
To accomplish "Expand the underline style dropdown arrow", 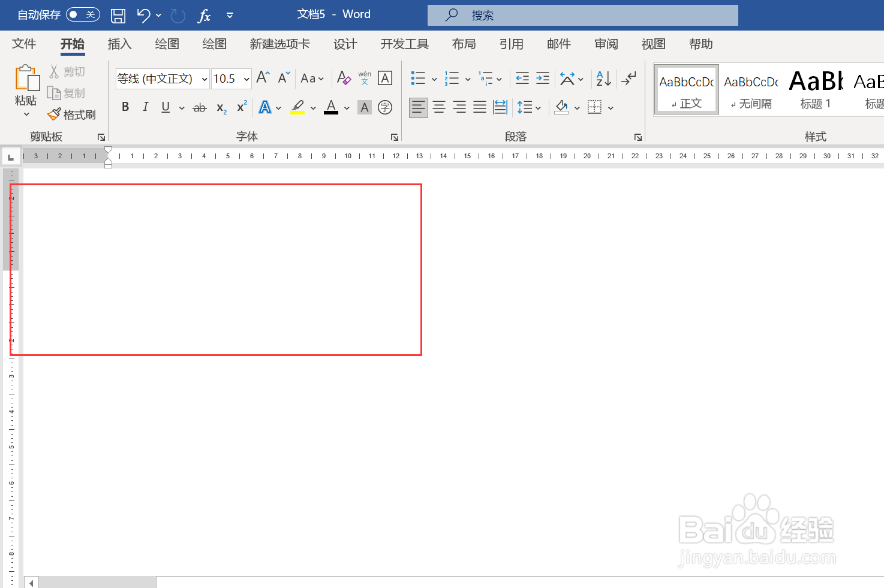I will point(181,108).
